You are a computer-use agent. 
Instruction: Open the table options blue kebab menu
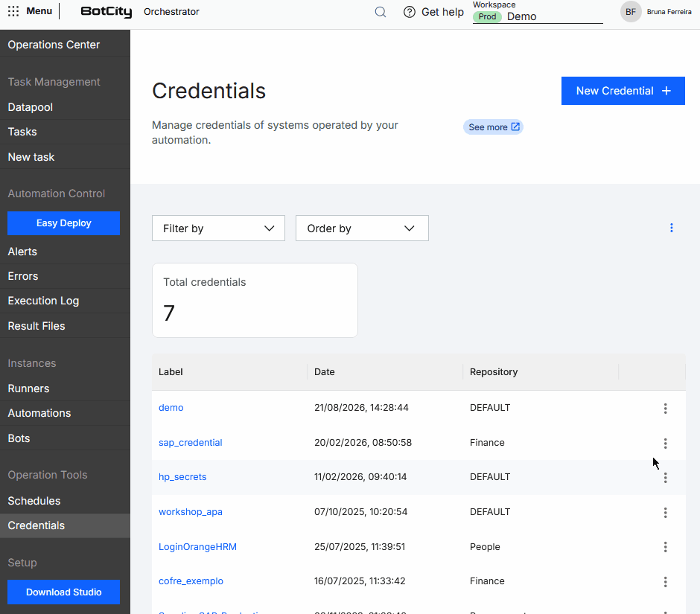672,228
